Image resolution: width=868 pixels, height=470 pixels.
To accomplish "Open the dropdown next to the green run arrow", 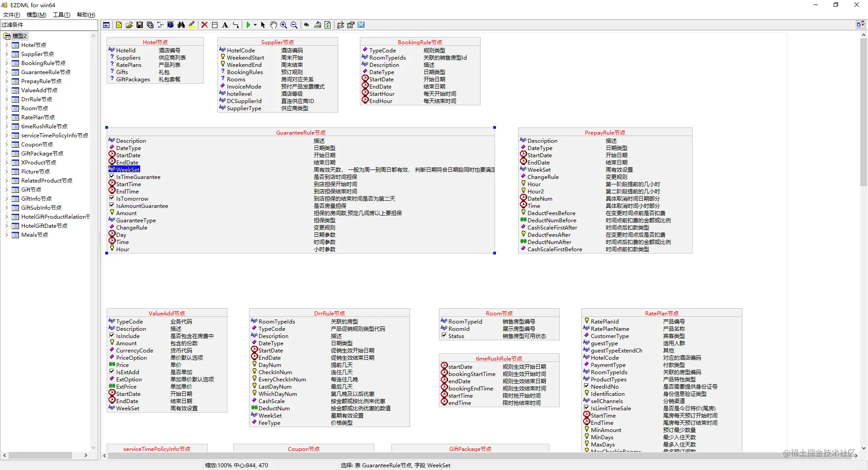I will (x=256, y=25).
